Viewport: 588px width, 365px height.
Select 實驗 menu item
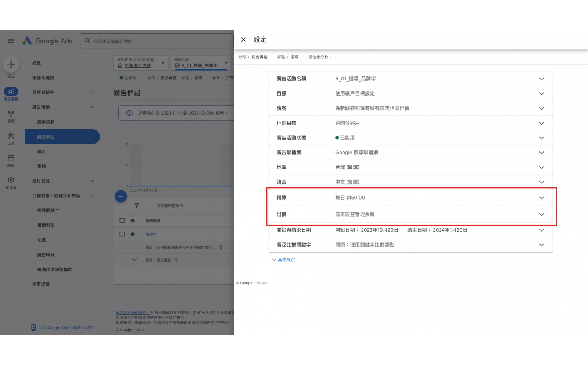pyautogui.click(x=42, y=166)
